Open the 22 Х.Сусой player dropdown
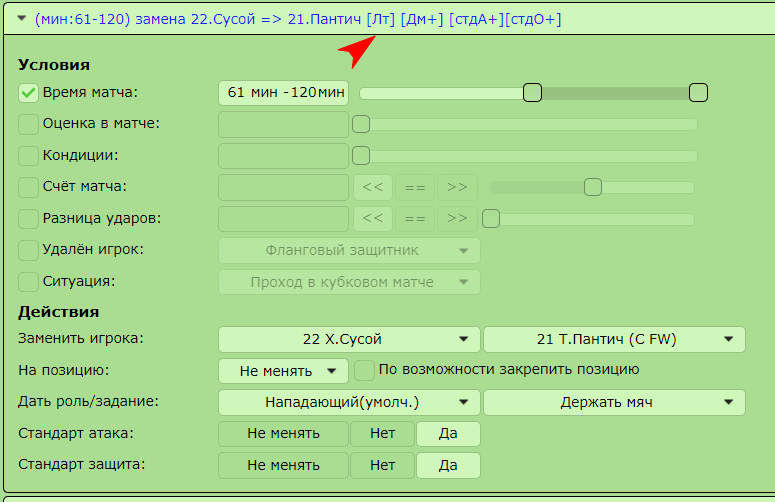Screen dimensions: 775x502 click(x=349, y=339)
